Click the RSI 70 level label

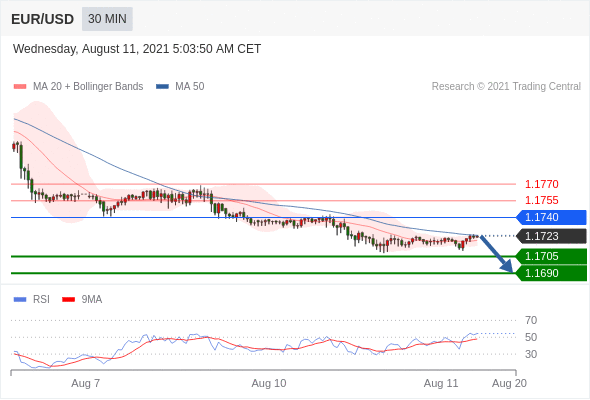tap(531, 321)
